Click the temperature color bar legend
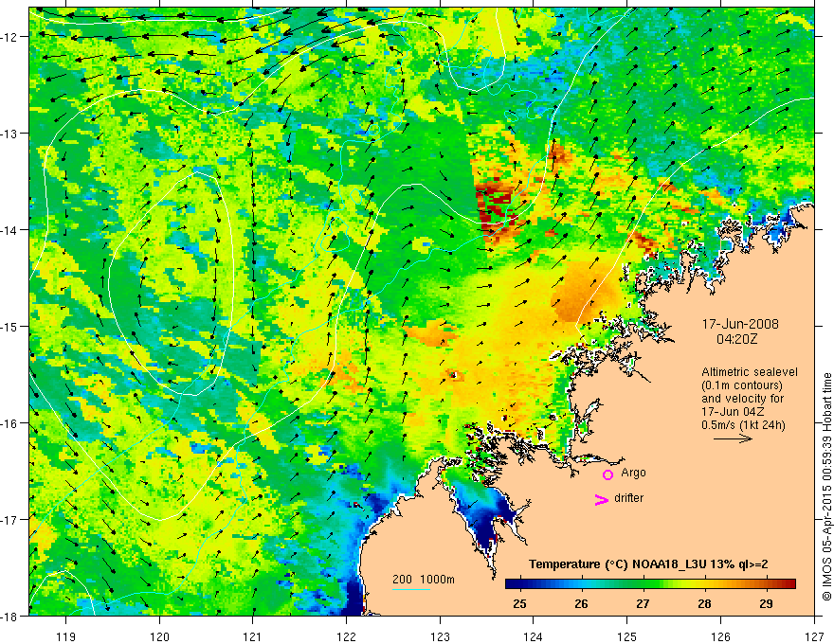This screenshot has width=834, height=644. coord(650,584)
